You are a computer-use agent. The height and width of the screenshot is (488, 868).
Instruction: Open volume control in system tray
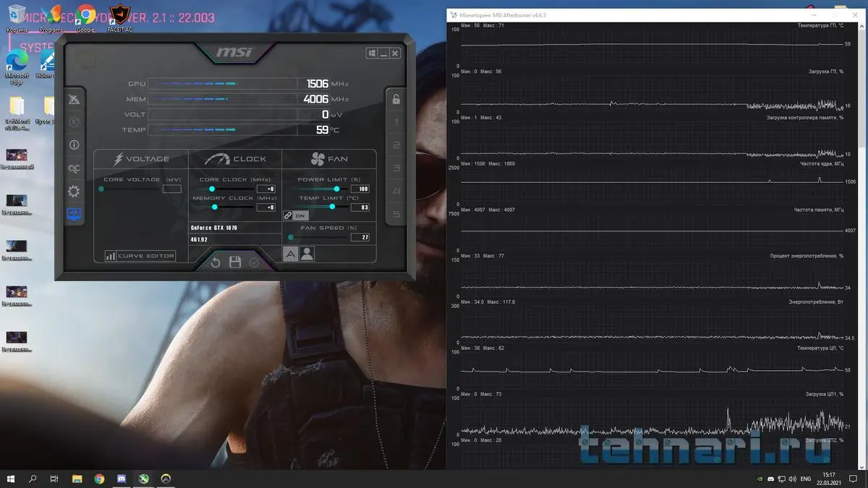(x=793, y=479)
